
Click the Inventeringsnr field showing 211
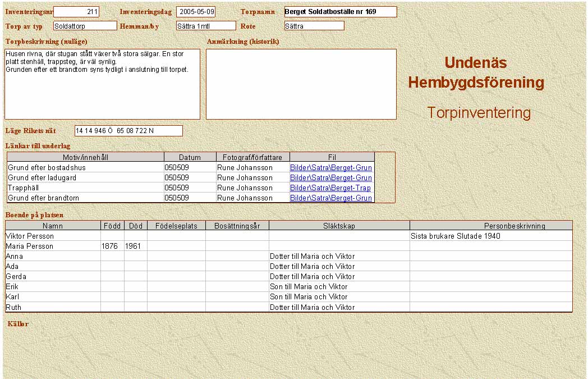pyautogui.click(x=76, y=12)
